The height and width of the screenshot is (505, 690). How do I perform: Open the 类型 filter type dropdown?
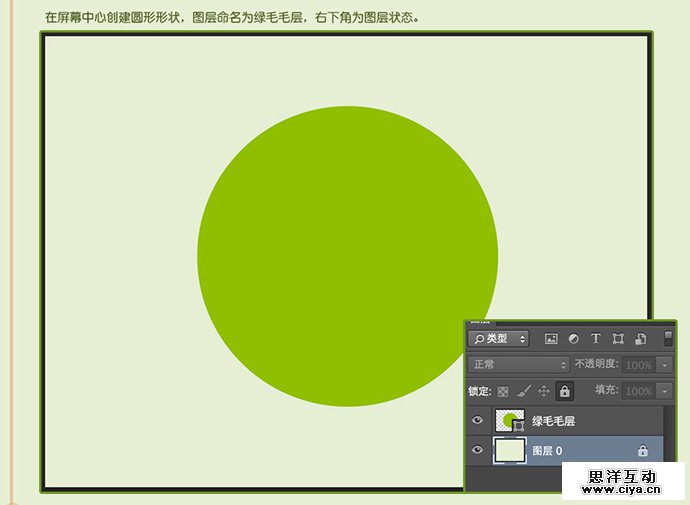point(499,339)
